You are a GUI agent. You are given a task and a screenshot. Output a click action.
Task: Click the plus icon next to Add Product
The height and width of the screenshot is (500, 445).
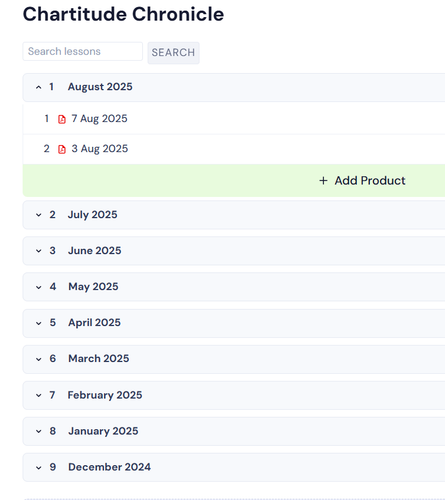(x=323, y=181)
